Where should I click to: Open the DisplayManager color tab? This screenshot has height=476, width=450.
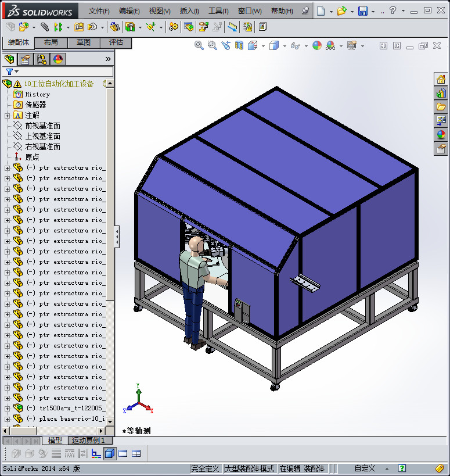58,59
